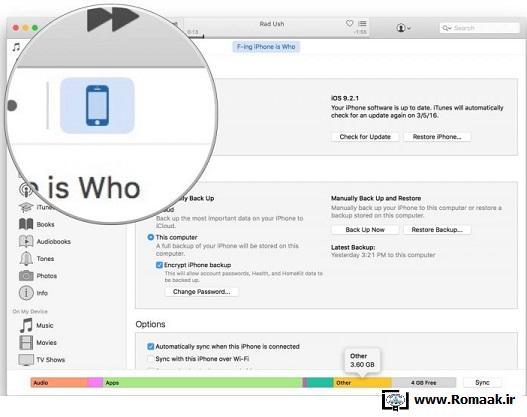Click the magnifier icon in Search field

[446, 28]
